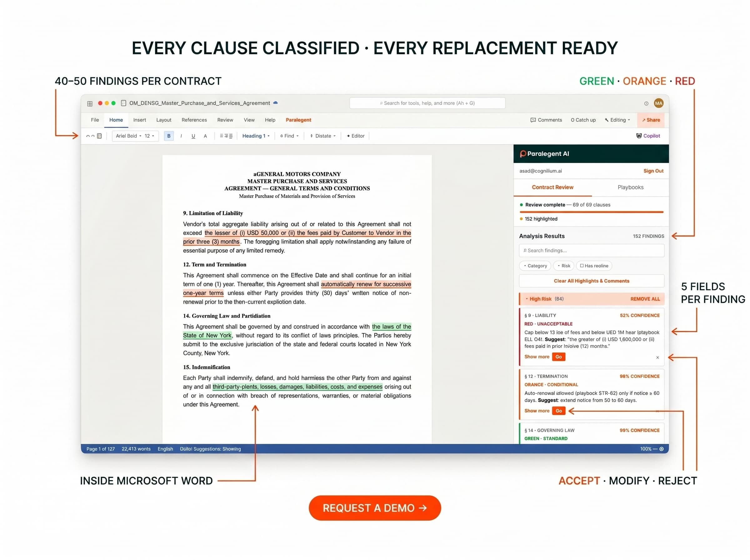The height and width of the screenshot is (560, 750).
Task: Click the Undo arrow
Action: click(88, 136)
